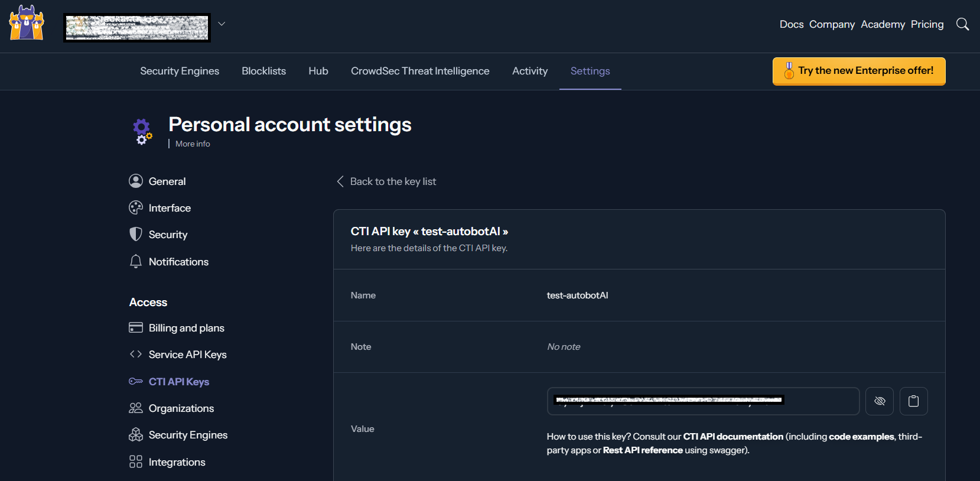Screen dimensions: 980x481
Task: Click the API key value field
Action: click(703, 401)
